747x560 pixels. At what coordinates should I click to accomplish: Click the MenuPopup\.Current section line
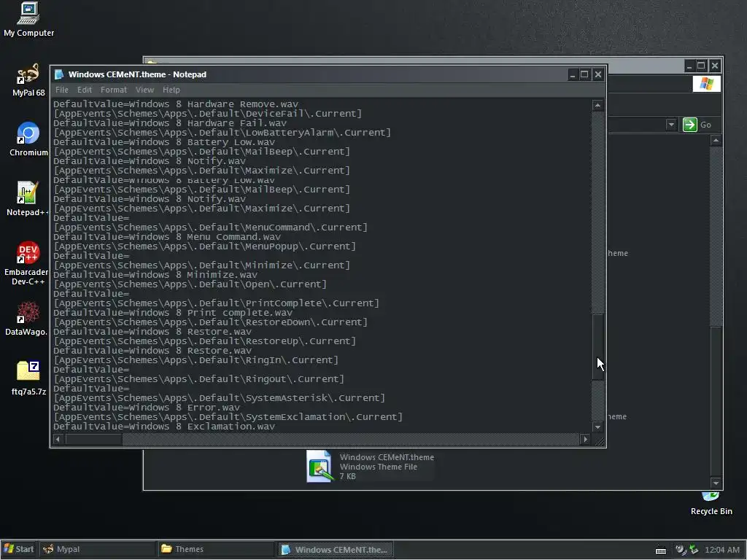point(204,246)
